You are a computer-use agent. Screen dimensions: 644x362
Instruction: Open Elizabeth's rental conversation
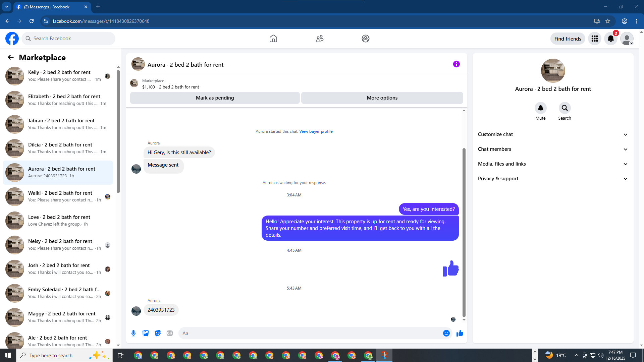(58, 100)
